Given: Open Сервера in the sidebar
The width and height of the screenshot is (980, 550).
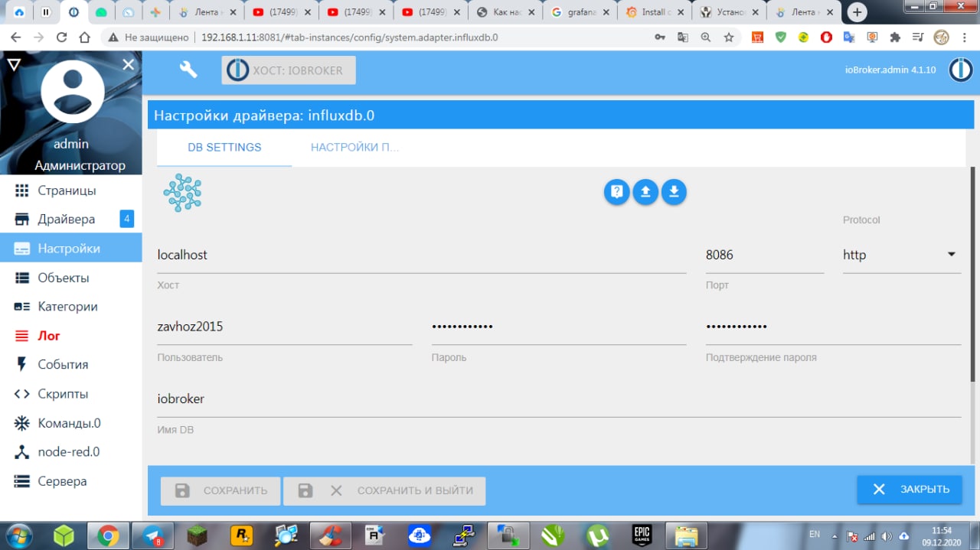Looking at the screenshot, I should click(x=71, y=481).
